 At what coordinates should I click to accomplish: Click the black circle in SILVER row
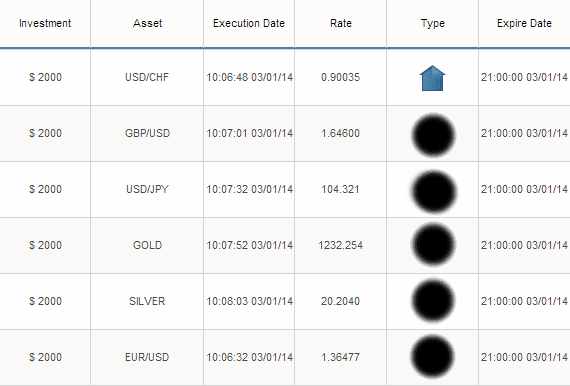(x=433, y=301)
